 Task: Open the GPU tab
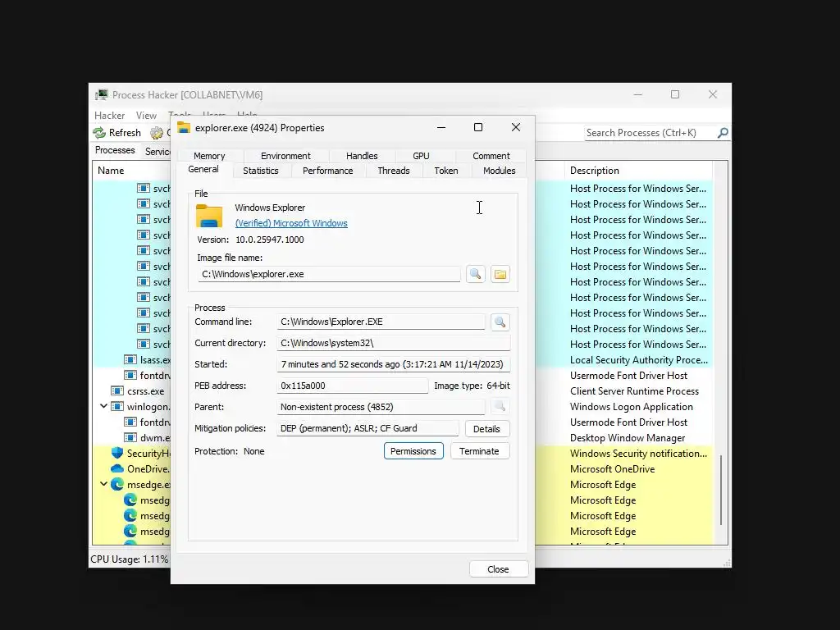click(x=421, y=156)
